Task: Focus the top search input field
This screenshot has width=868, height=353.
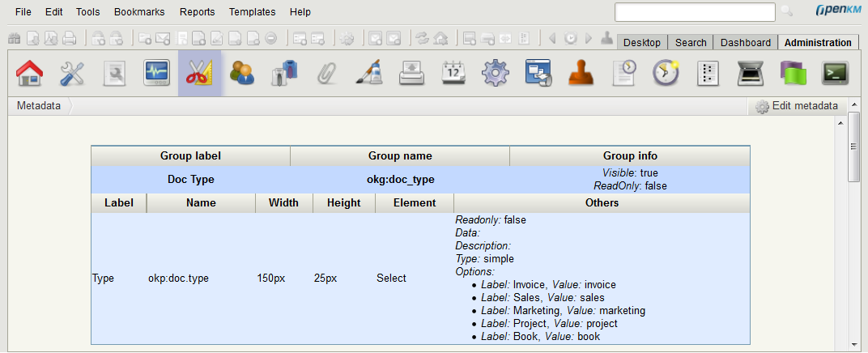Action: pyautogui.click(x=695, y=11)
